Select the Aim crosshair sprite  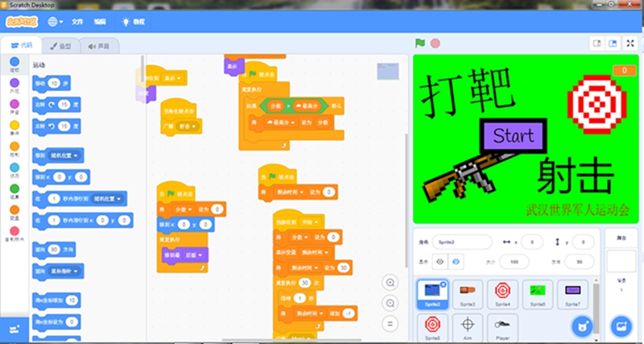pyautogui.click(x=468, y=328)
